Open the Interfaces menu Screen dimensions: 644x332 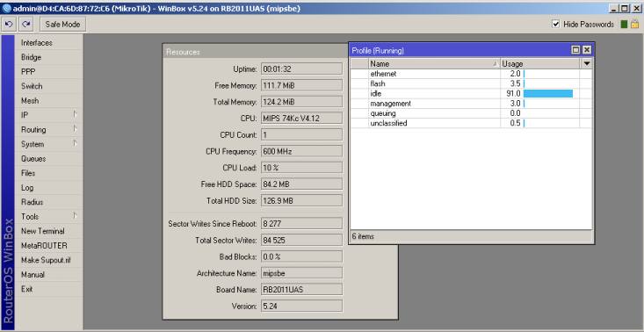click(48, 43)
